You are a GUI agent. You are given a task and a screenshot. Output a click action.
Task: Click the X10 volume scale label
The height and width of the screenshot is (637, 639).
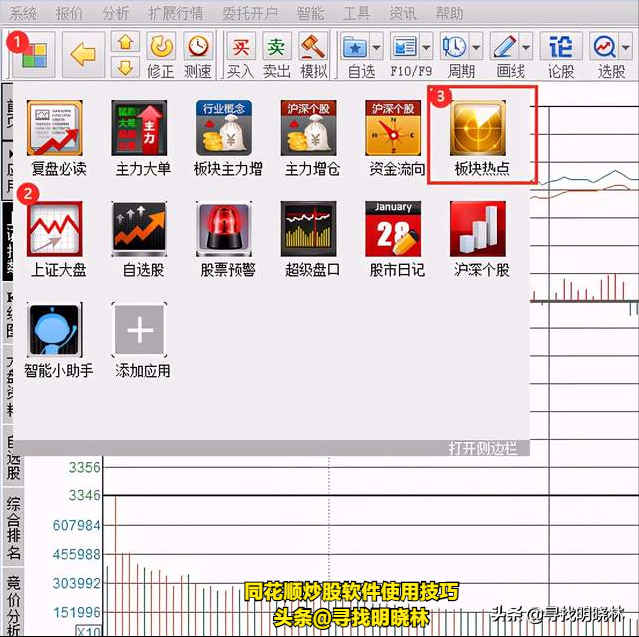88,631
